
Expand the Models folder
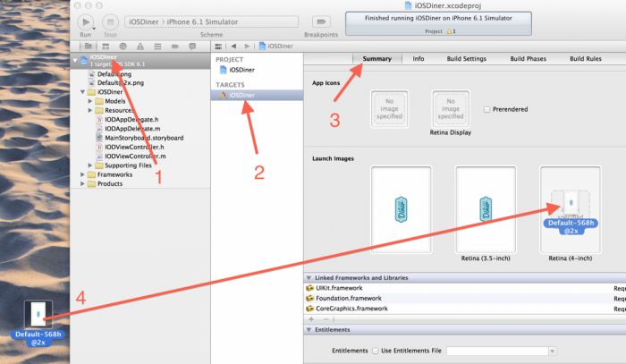tap(90, 101)
